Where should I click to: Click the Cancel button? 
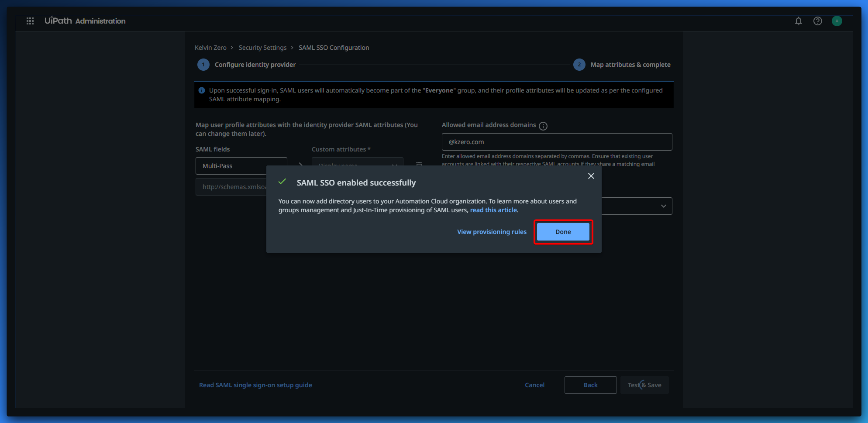[534, 385]
